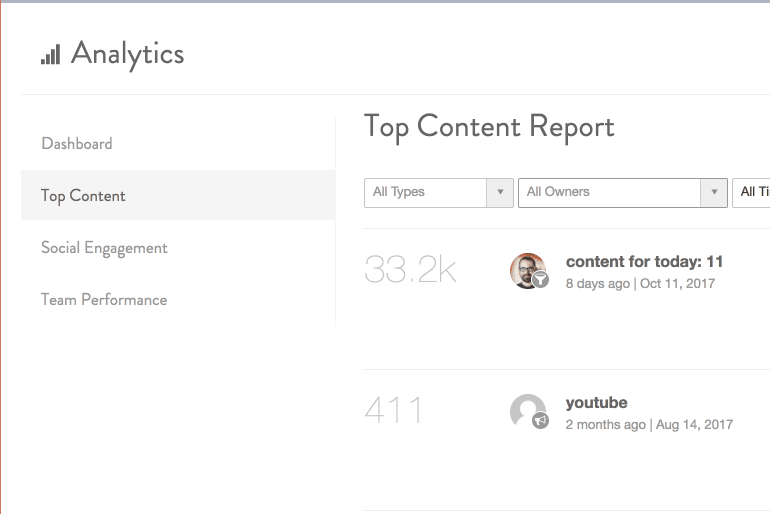770x514 pixels.
Task: Click the 33.2k view count
Action: coord(410,270)
